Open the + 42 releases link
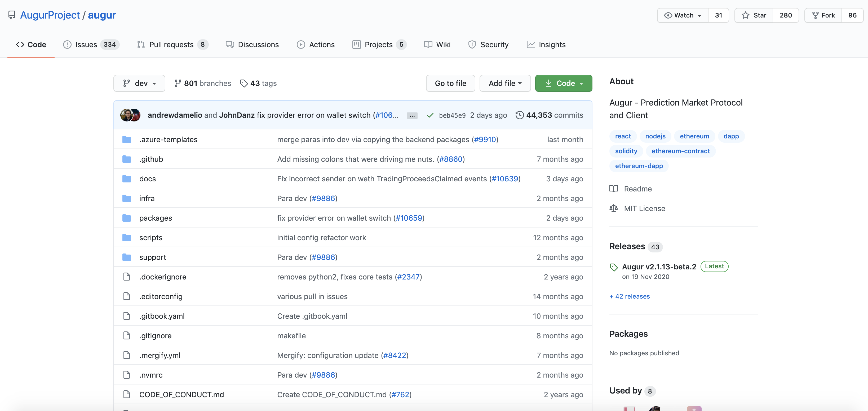Screen dimensions: 868x411 tap(630, 296)
